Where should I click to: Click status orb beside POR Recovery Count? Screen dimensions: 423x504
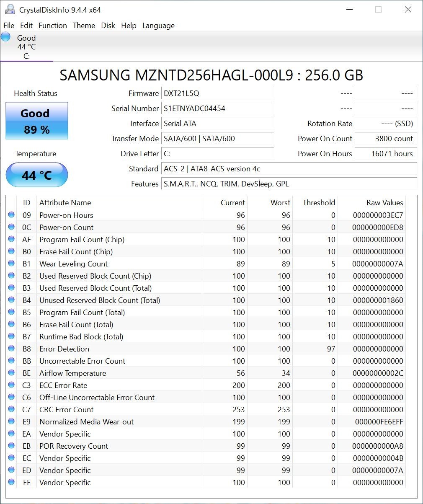11,446
